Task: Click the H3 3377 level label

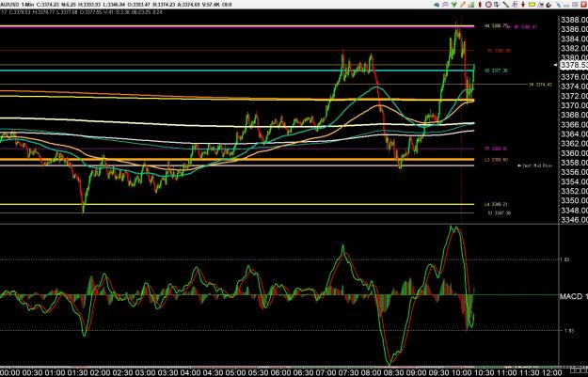Action: (496, 71)
